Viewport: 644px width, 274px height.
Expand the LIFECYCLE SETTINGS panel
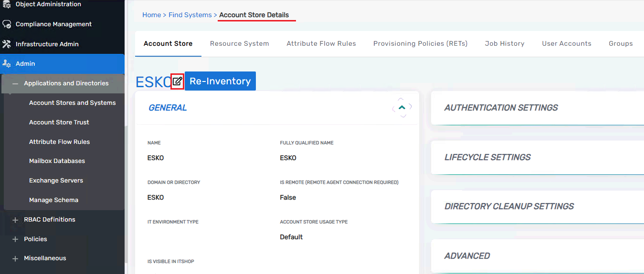click(538, 157)
